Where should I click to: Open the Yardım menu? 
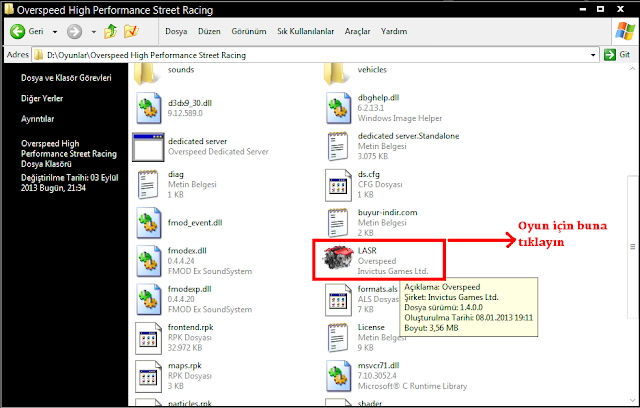pyautogui.click(x=394, y=31)
